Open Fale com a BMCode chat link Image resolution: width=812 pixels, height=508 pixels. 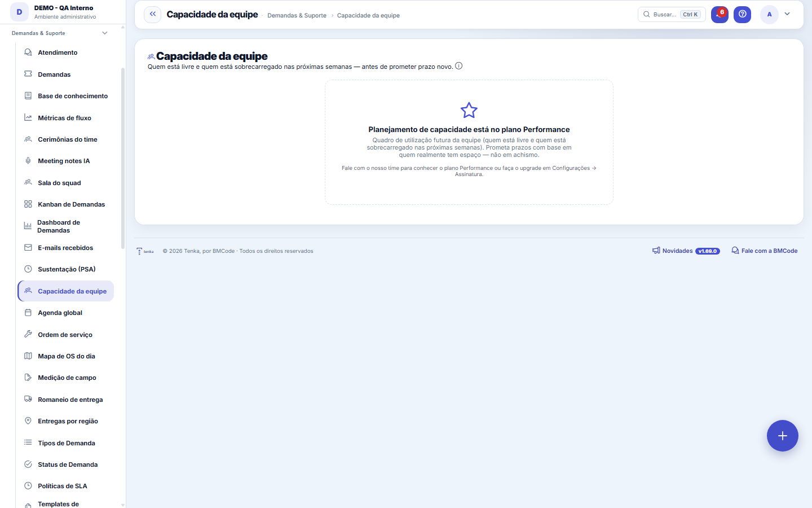point(765,251)
